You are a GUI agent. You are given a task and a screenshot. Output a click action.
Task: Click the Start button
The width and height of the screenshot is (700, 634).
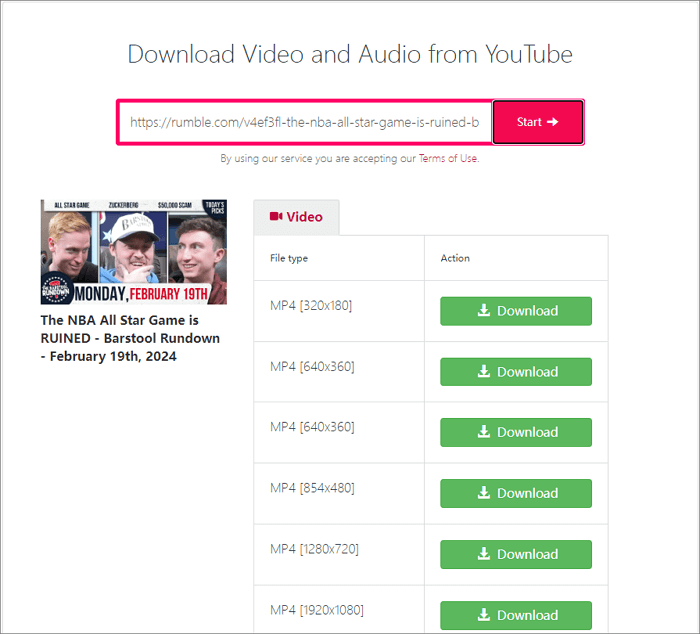point(538,122)
